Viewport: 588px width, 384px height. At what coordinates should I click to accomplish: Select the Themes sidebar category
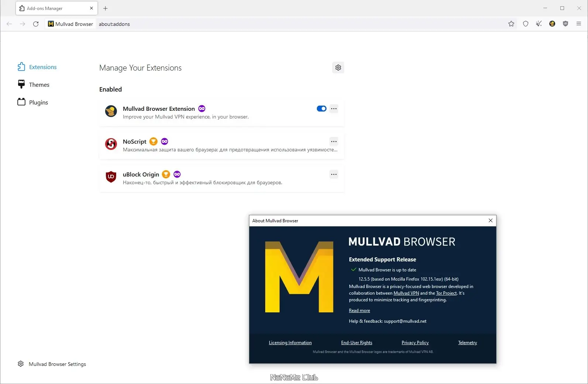click(x=34, y=85)
